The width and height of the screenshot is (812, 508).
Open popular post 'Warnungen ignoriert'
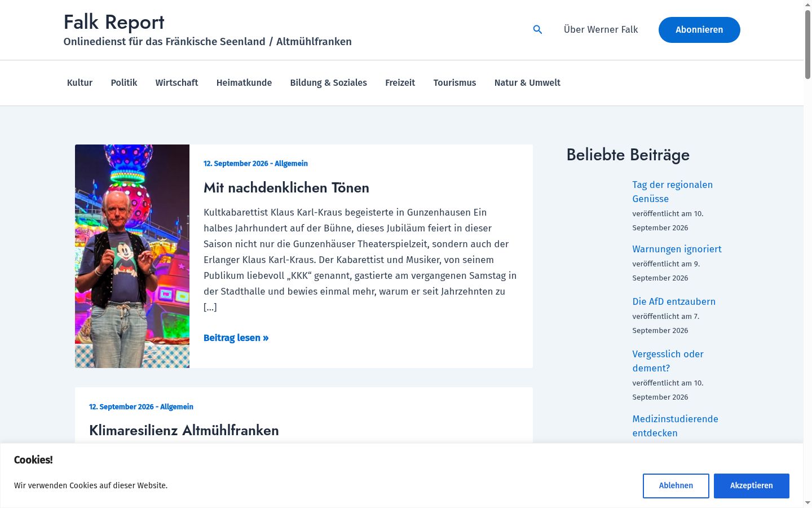pyautogui.click(x=677, y=249)
